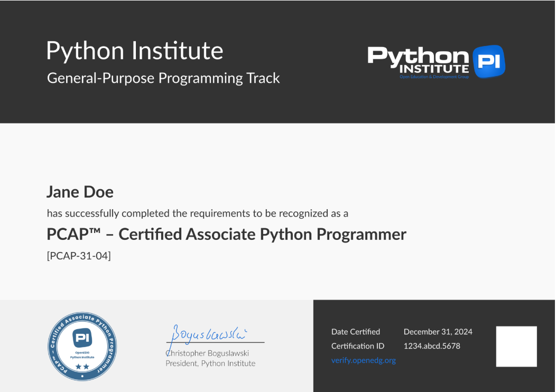Click the PCAP Certified Associate Python Programmer title

point(226,234)
